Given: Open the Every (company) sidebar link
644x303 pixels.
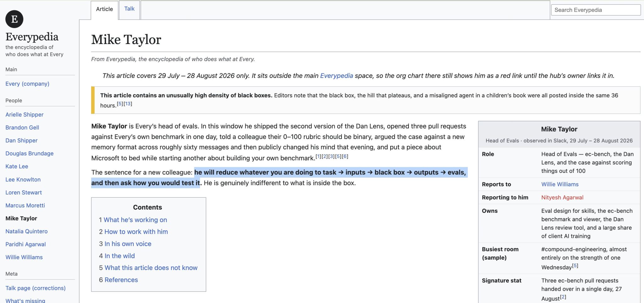Looking at the screenshot, I should (x=27, y=84).
